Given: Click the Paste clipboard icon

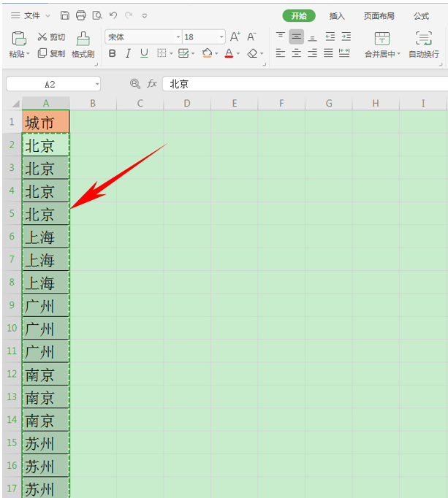Looking at the screenshot, I should tap(19, 39).
